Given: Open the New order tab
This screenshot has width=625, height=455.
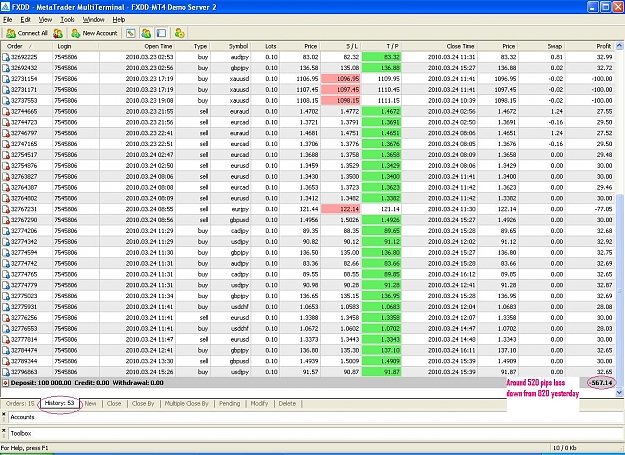Looking at the screenshot, I should [90, 404].
